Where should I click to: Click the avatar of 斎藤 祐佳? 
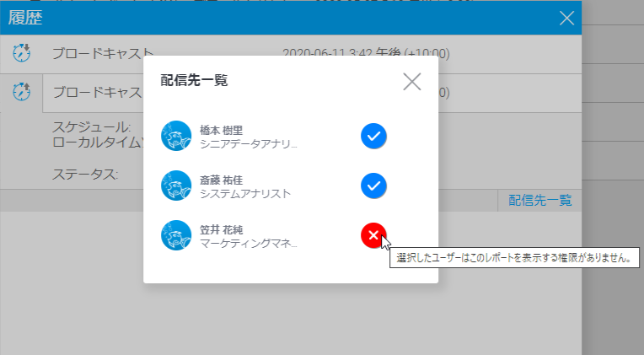[x=176, y=186]
